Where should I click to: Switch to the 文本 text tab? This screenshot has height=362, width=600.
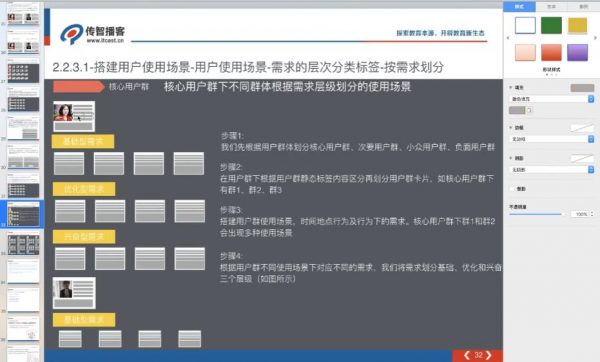pos(551,7)
